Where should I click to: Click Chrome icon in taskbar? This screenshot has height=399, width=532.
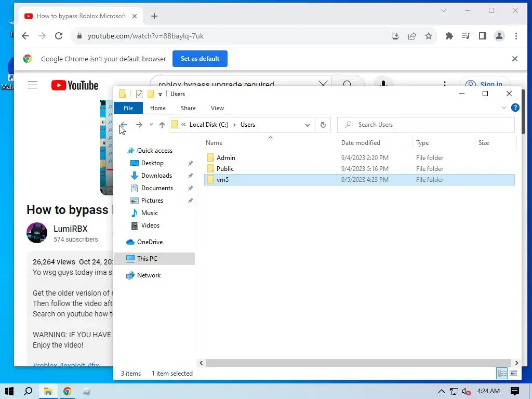coord(67,391)
